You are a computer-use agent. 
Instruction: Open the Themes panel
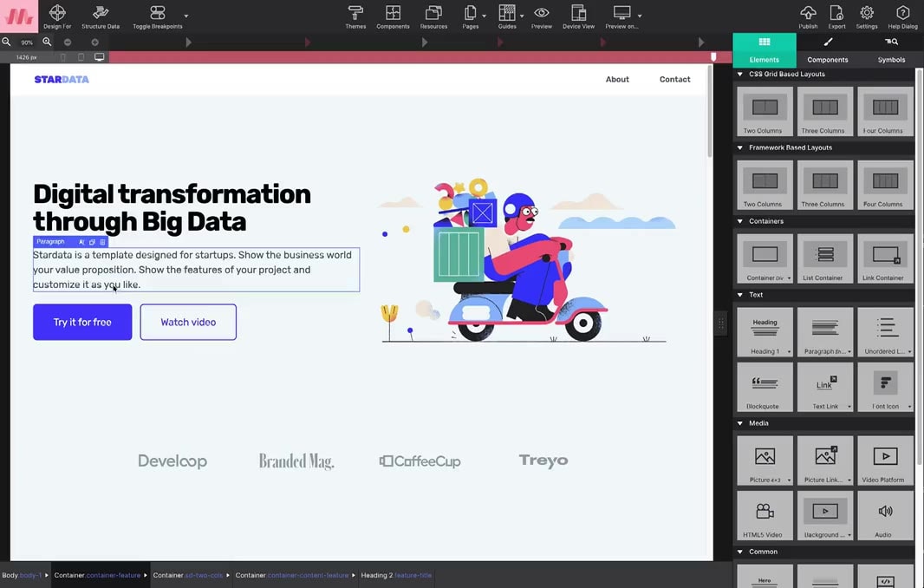(355, 16)
